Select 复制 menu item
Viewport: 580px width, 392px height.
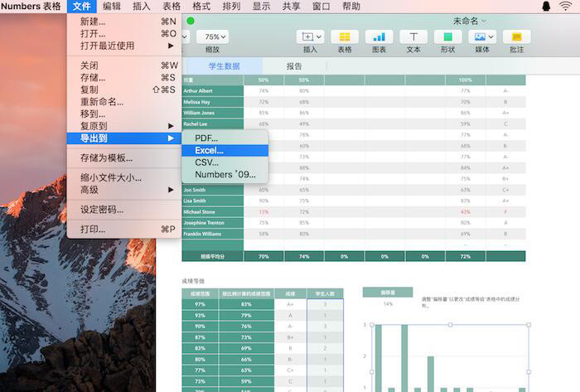124,90
